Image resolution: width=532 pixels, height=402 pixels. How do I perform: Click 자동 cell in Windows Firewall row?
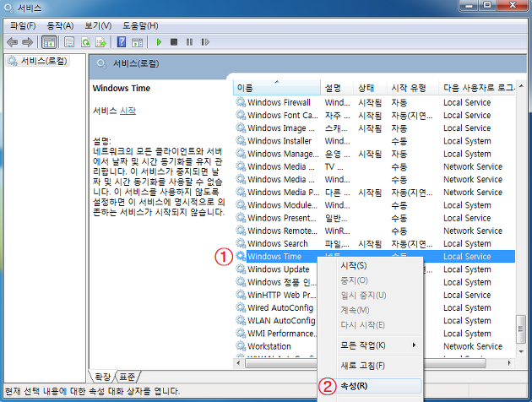(399, 102)
